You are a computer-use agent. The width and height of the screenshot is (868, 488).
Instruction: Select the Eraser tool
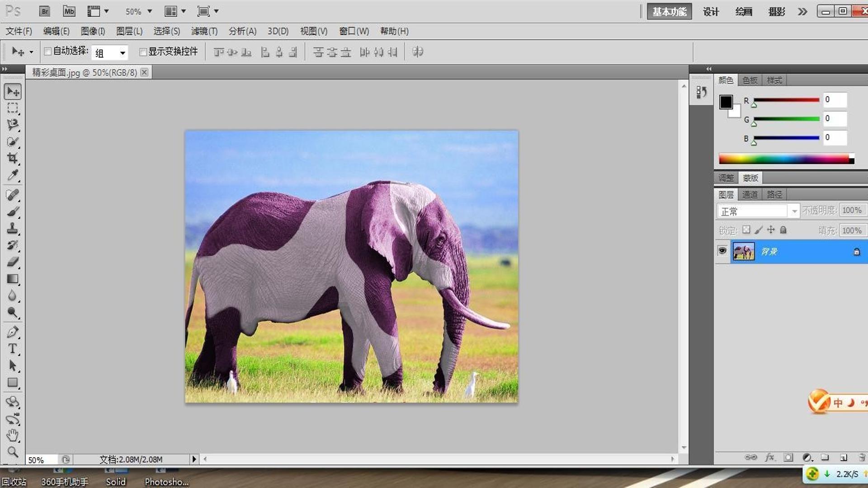pos(13,262)
